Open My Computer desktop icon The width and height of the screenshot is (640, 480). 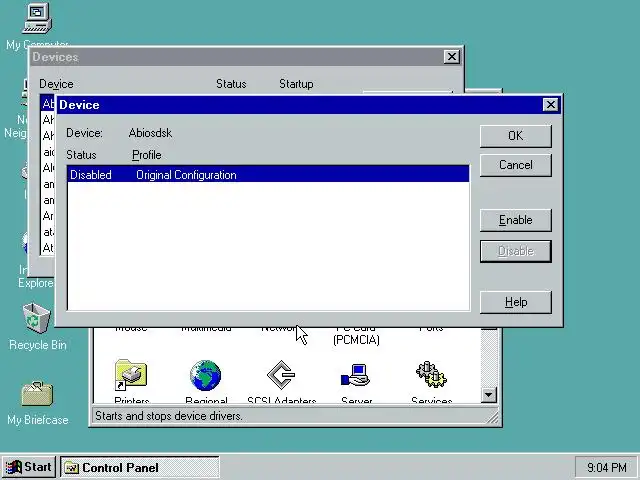pos(37,18)
